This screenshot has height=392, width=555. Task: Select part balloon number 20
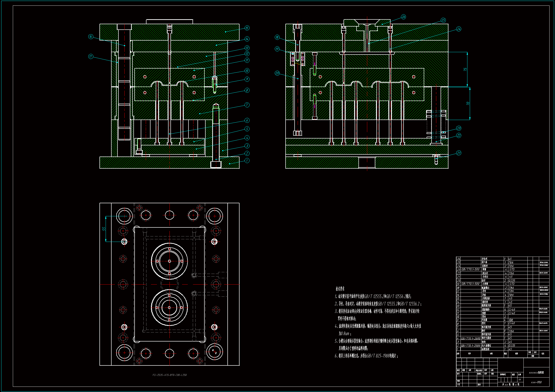point(277,73)
